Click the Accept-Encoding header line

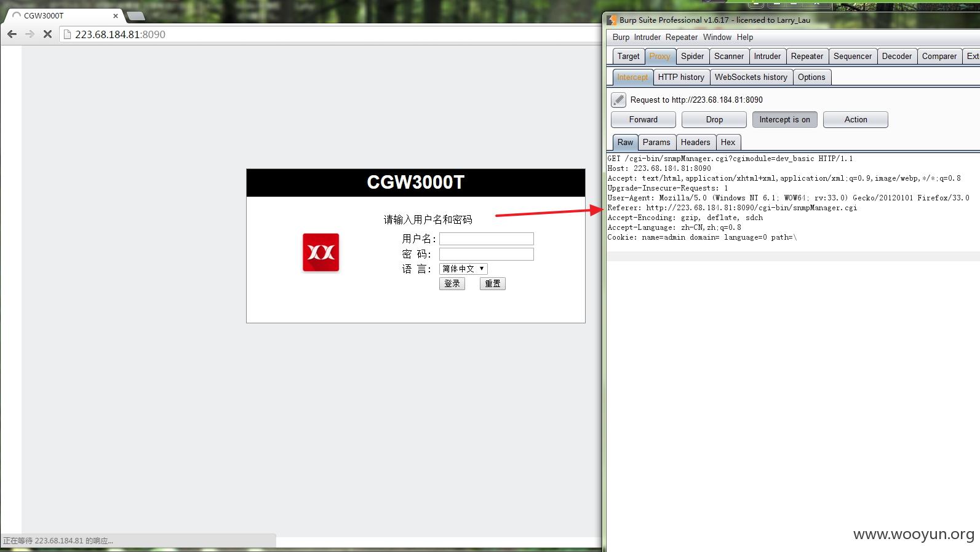(x=685, y=218)
